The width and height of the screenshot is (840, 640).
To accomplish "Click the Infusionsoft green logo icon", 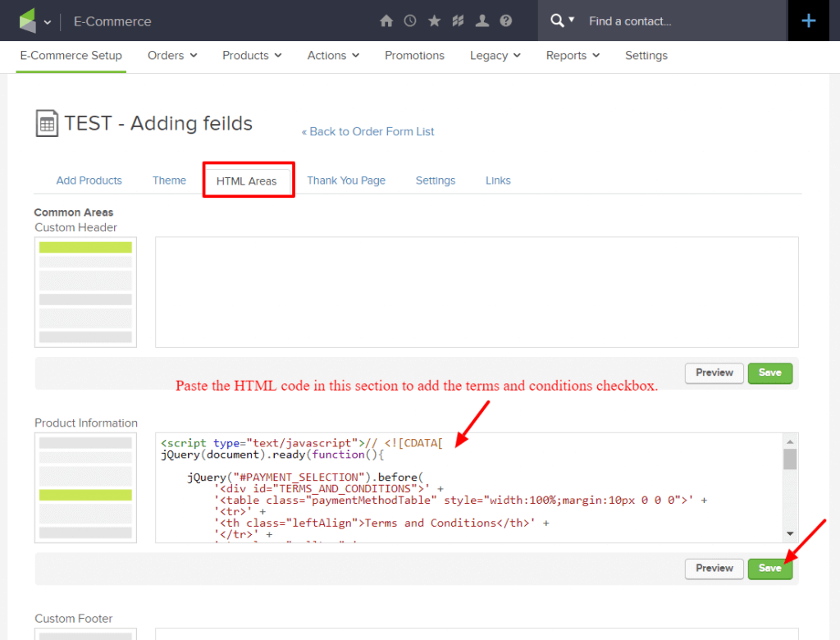I will point(27,21).
